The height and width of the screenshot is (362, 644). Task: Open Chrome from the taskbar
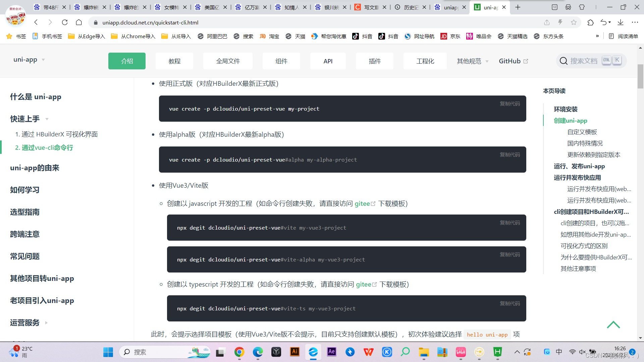coord(239,352)
